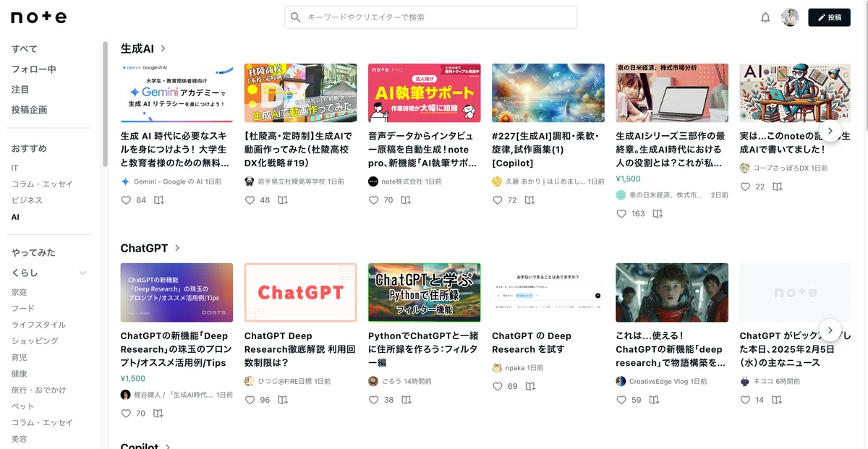Image resolution: width=868 pixels, height=449 pixels.
Task: Bookmark the 生成AIシリーズ三部作 article
Action: coord(658,214)
